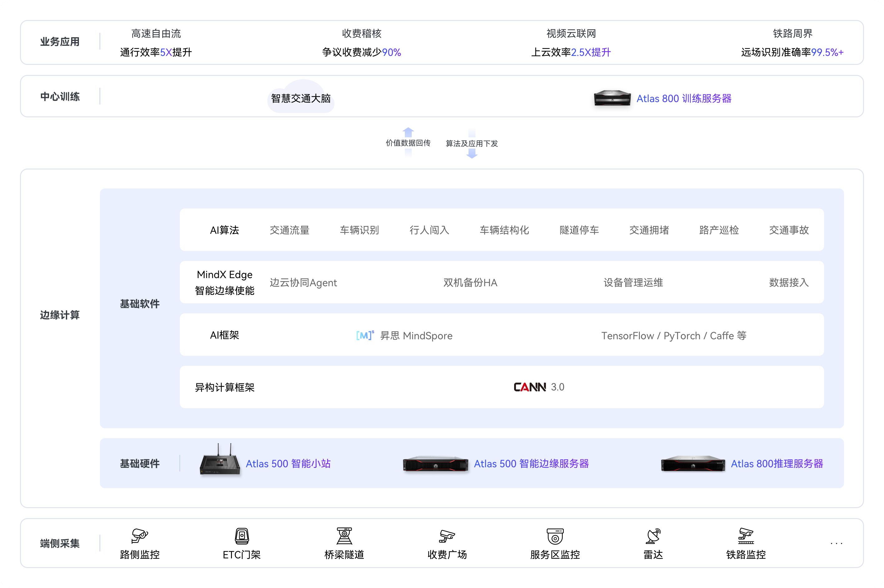Click the 基础硬件 label
This screenshot has width=884, height=588.
tap(140, 464)
